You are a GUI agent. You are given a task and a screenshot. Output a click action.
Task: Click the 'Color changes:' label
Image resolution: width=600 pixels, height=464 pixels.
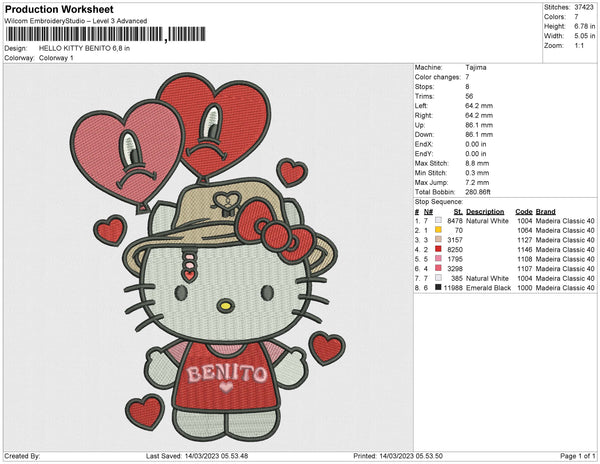[437, 77]
